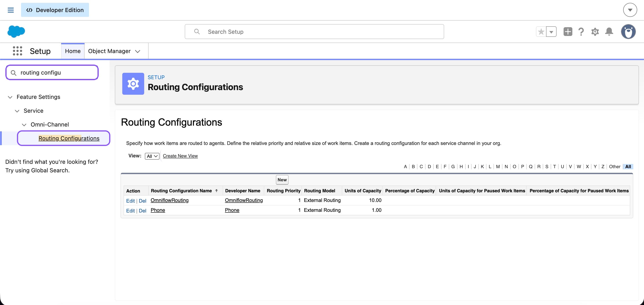The image size is (644, 305).
Task: Filter list by letter A
Action: pyautogui.click(x=405, y=167)
